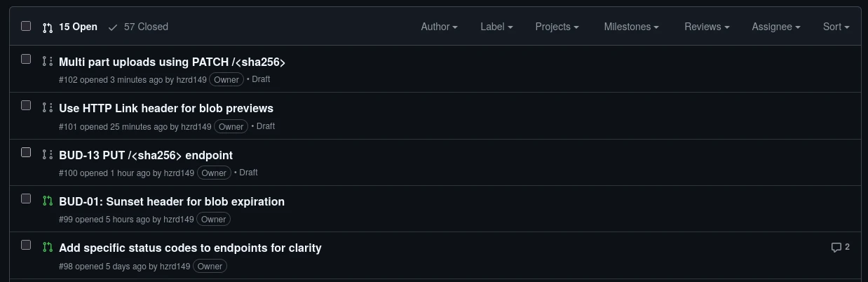Click the draft icon next to BUD-13 PUT PR
The height and width of the screenshot is (282, 868).
point(48,154)
